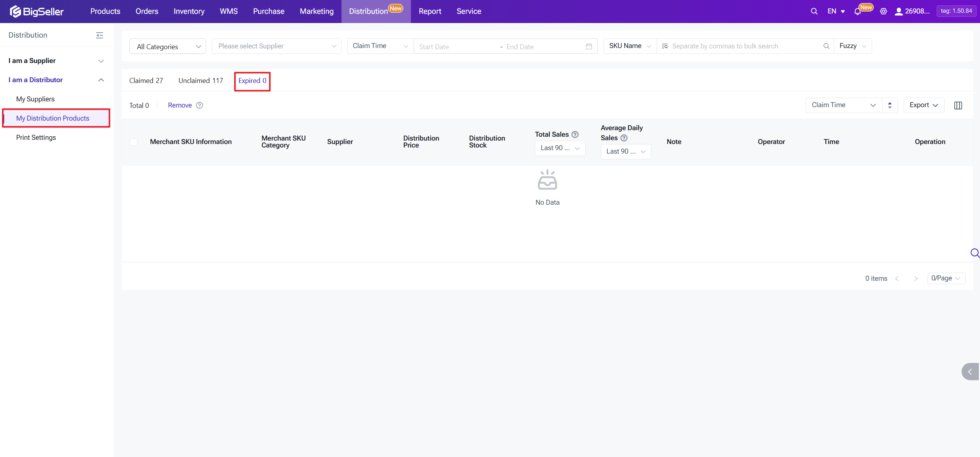Click the Remove link

180,105
